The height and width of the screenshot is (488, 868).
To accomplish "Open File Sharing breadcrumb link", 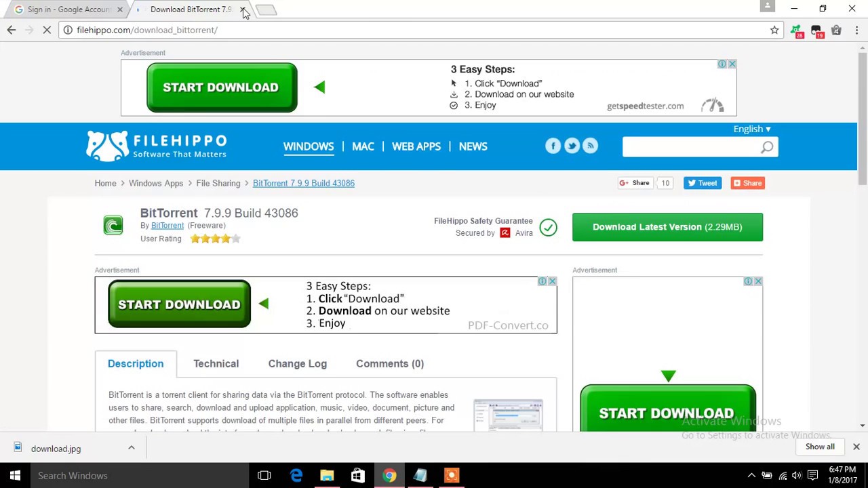I will point(218,183).
